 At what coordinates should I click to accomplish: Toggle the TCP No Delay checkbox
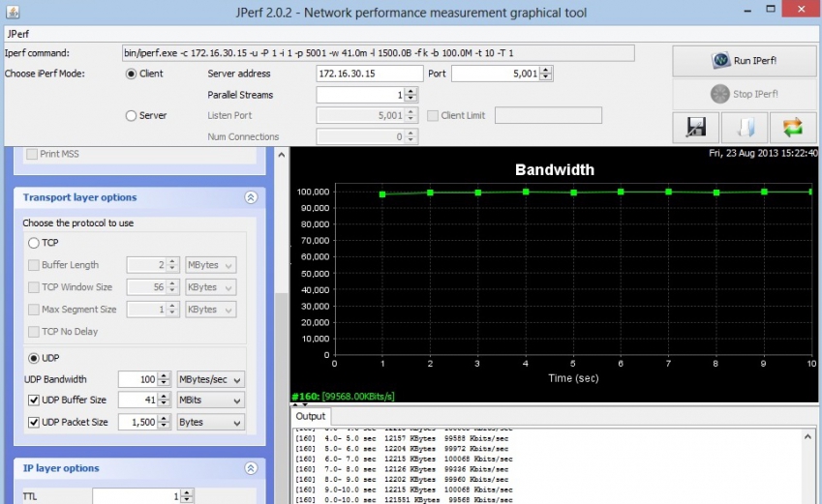point(34,332)
